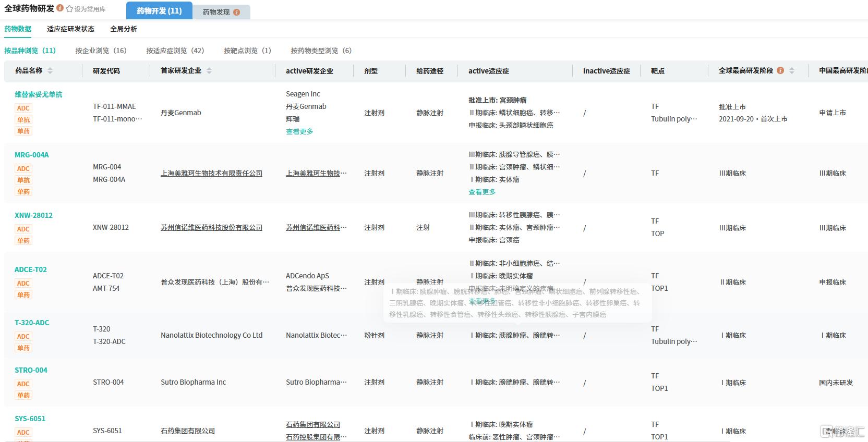Image resolution: width=868 pixels, height=442 pixels.
Task: Click the 申请上市 China stage cell
Action: (833, 113)
